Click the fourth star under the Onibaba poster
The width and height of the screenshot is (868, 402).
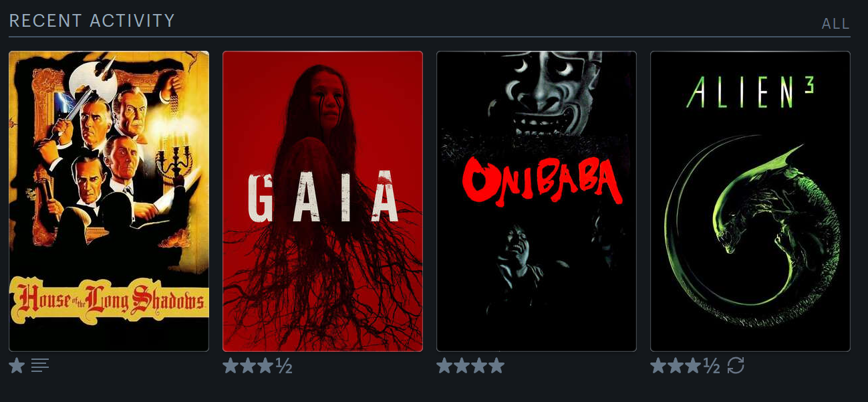pos(496,366)
